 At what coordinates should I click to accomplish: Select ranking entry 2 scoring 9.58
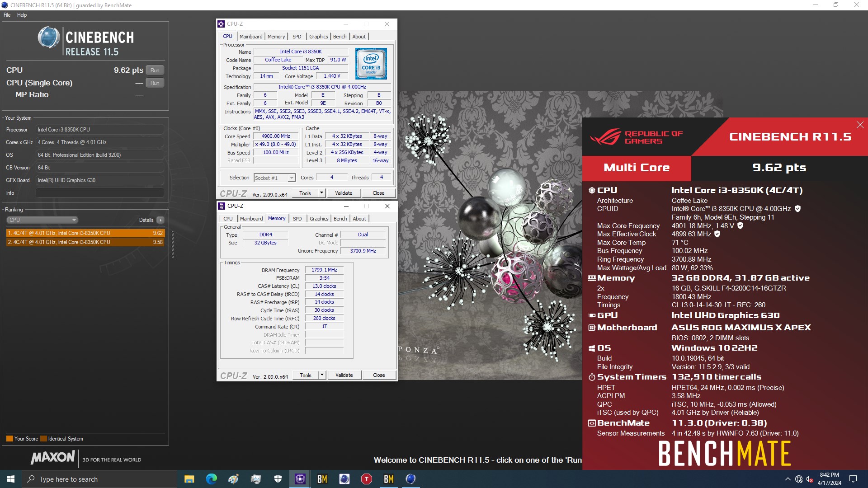coord(85,242)
